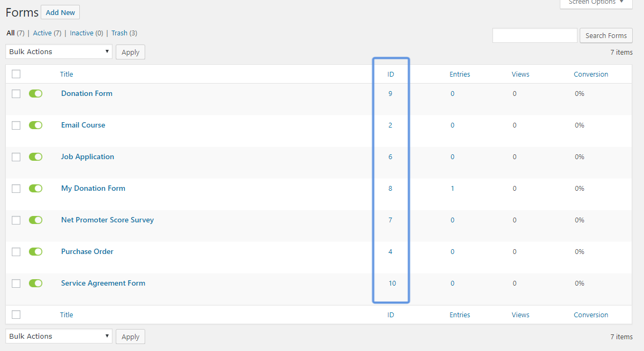Toggle off the Donation Form active switch

tap(35, 93)
